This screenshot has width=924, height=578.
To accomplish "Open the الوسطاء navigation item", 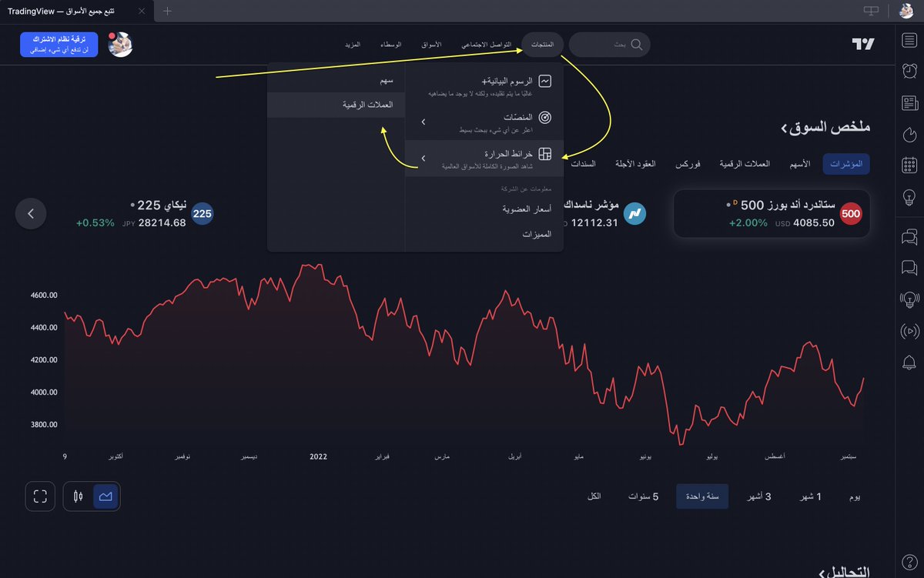I will 390,45.
